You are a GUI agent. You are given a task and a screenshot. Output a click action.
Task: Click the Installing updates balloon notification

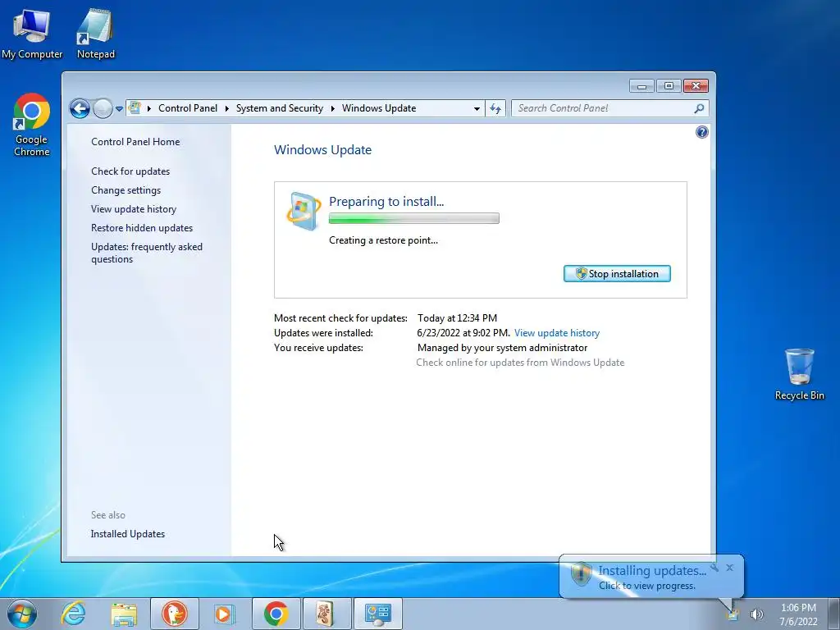coord(651,577)
